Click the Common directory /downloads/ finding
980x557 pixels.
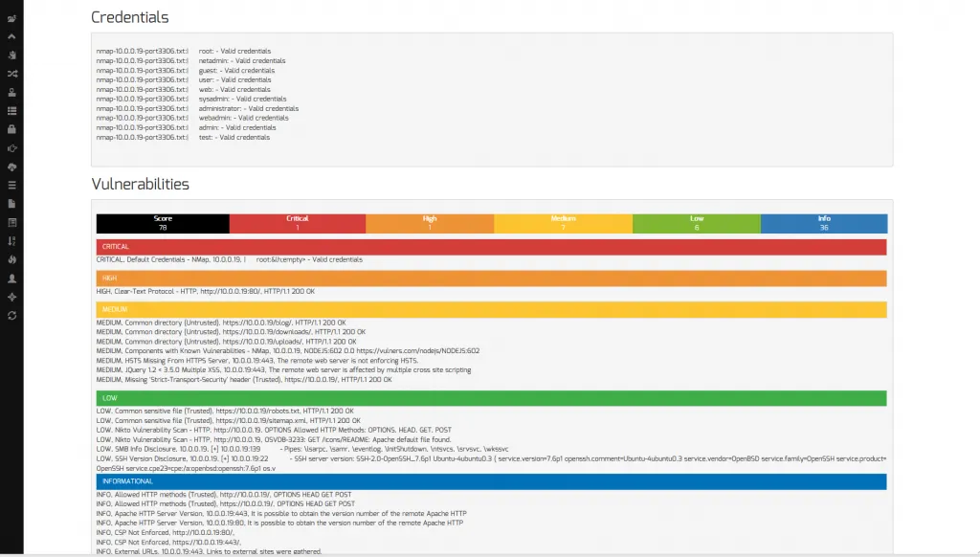click(x=231, y=332)
